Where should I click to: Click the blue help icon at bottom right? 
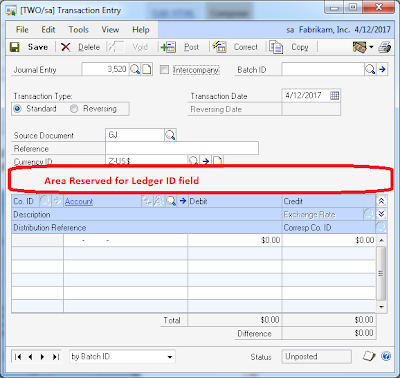[x=386, y=356]
